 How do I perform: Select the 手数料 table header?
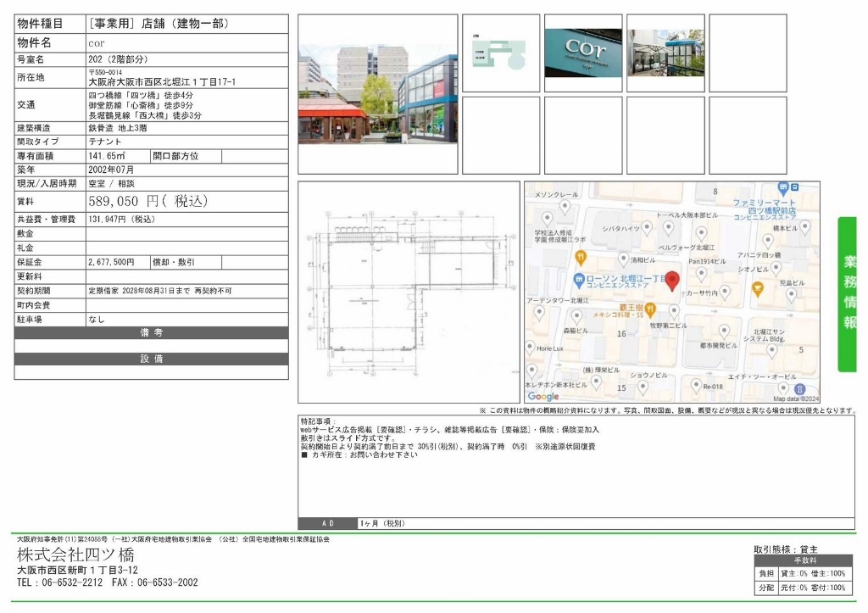tap(805, 560)
